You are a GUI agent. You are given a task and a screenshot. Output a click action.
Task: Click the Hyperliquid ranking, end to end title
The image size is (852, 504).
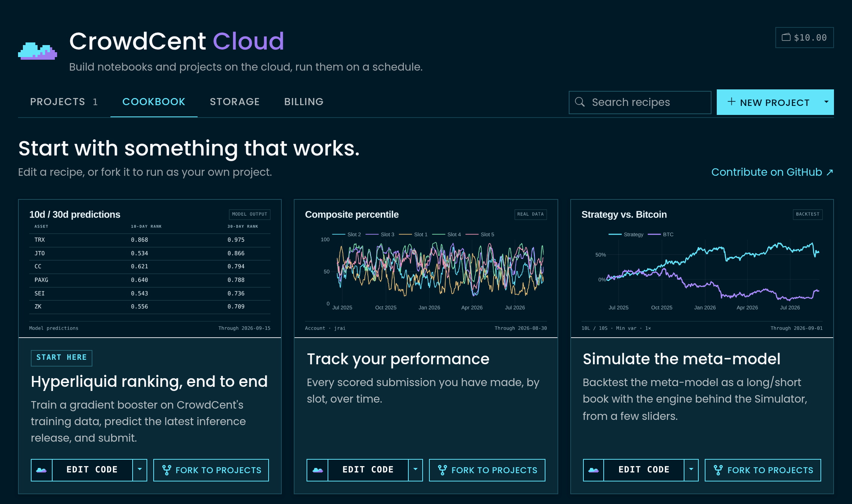tap(149, 382)
